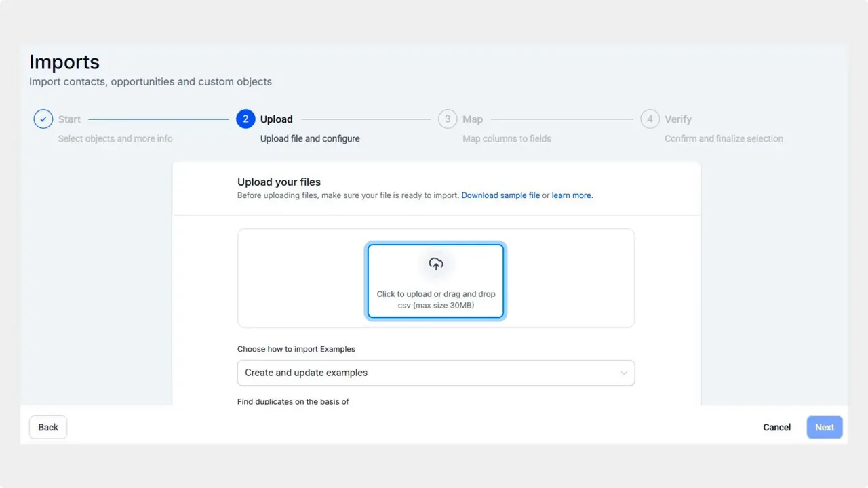This screenshot has width=868, height=488.
Task: Click inside the upload drop zone box
Action: point(435,281)
